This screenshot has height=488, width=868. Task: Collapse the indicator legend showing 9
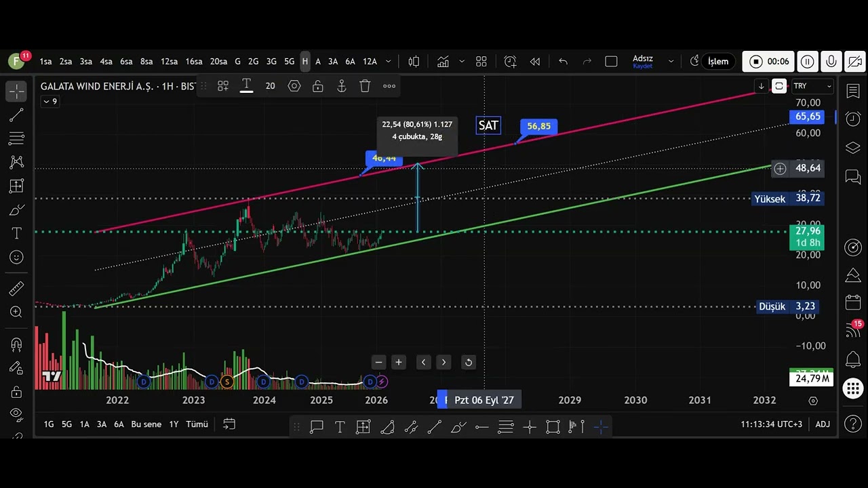tap(50, 102)
